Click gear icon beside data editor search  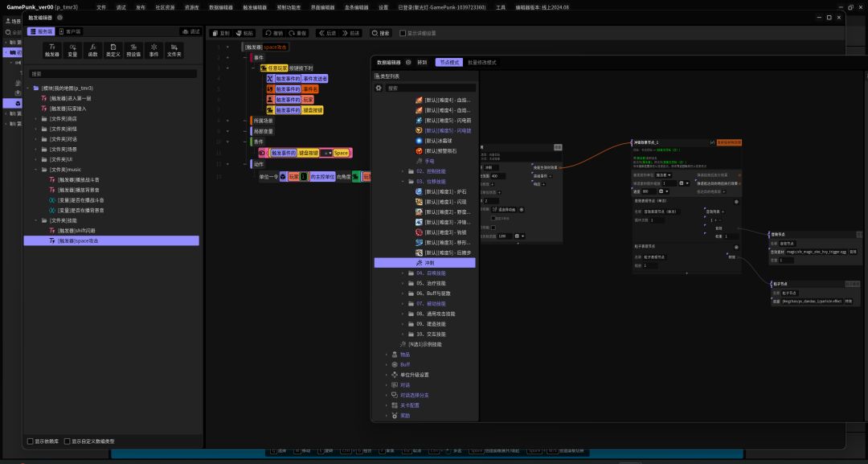coord(379,88)
